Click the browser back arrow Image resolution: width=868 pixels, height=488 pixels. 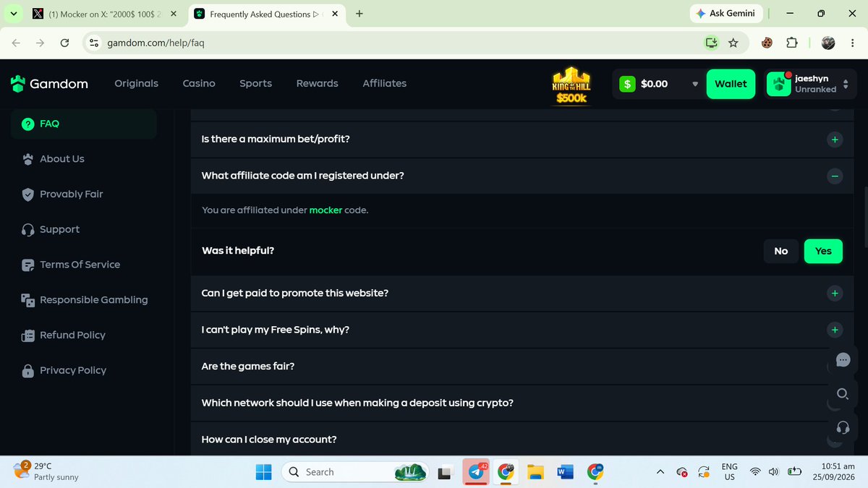coord(17,43)
